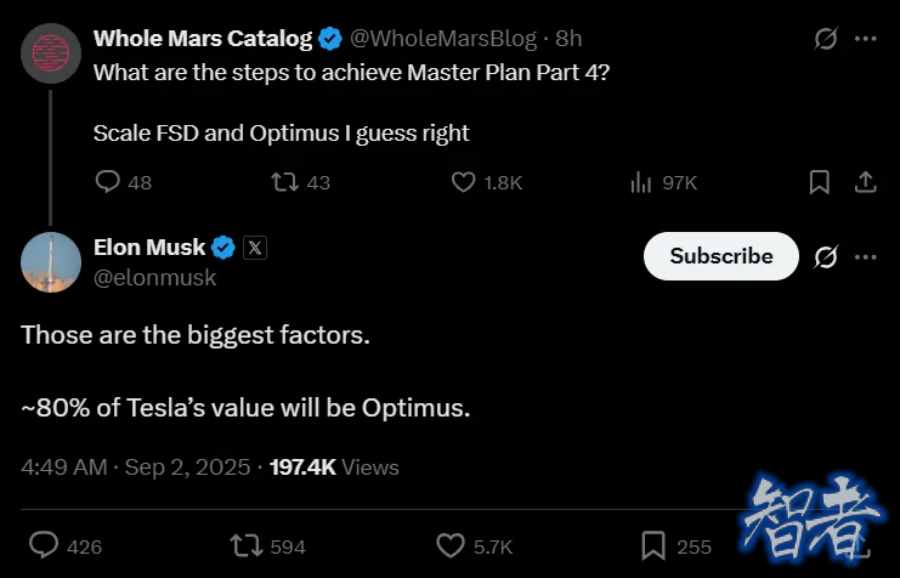Open more options on Elon Musk's post
The width and height of the screenshot is (900, 578).
(866, 257)
